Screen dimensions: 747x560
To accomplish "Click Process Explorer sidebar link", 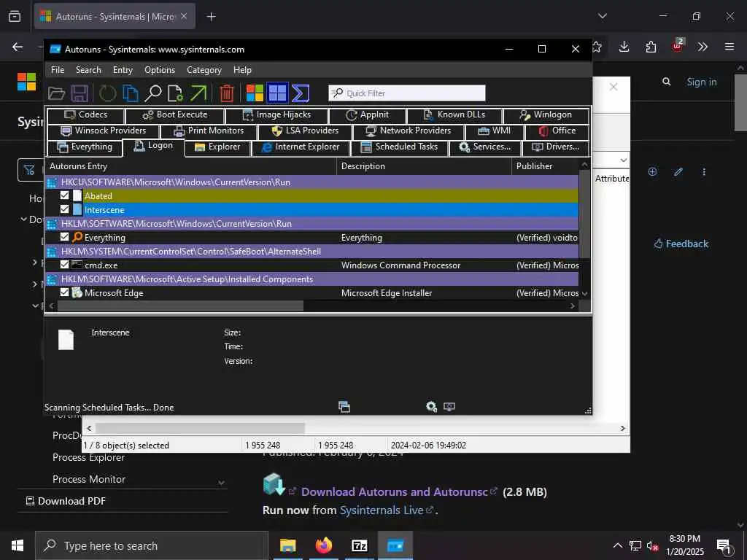I will 88,457.
